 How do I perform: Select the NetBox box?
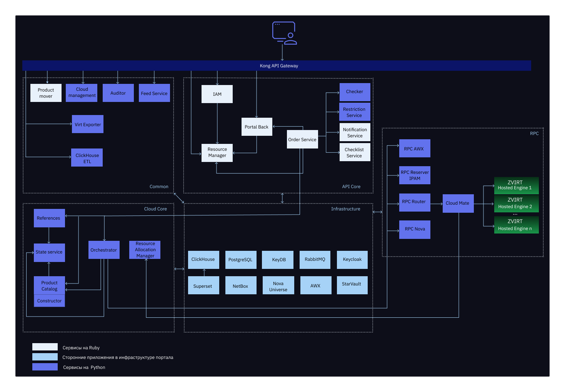point(241,285)
